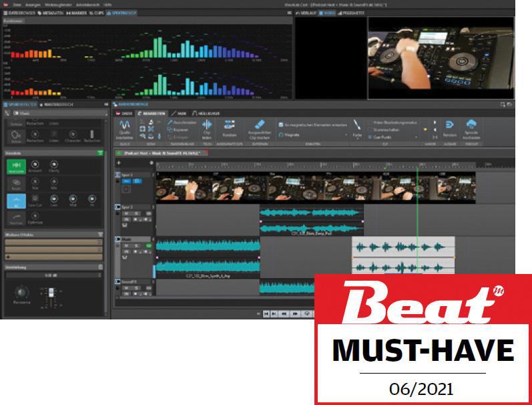Click the EQ Mid knob
The height and width of the screenshot is (405, 532).
pyautogui.click(x=73, y=198)
